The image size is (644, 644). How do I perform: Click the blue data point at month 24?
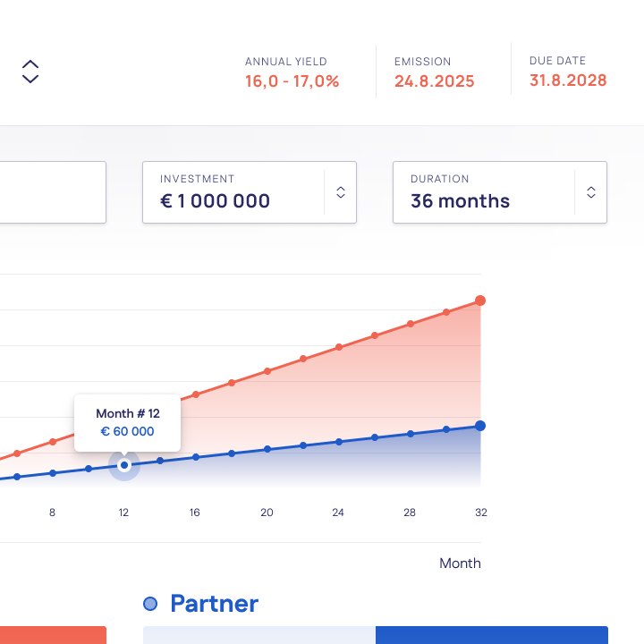tap(339, 442)
